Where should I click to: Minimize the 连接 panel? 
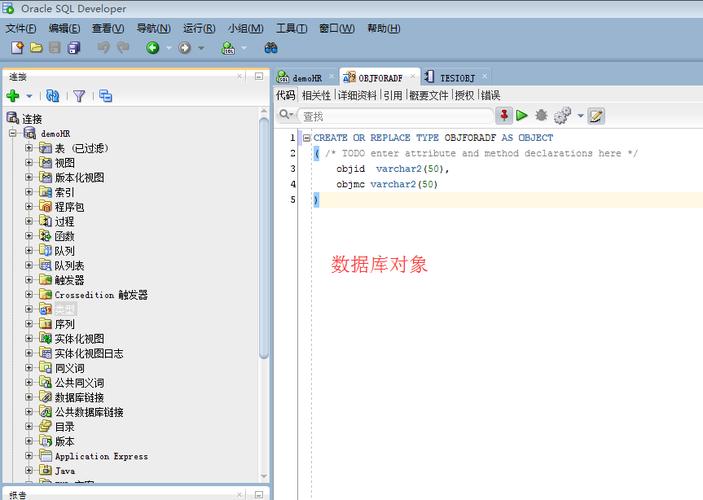click(x=259, y=76)
